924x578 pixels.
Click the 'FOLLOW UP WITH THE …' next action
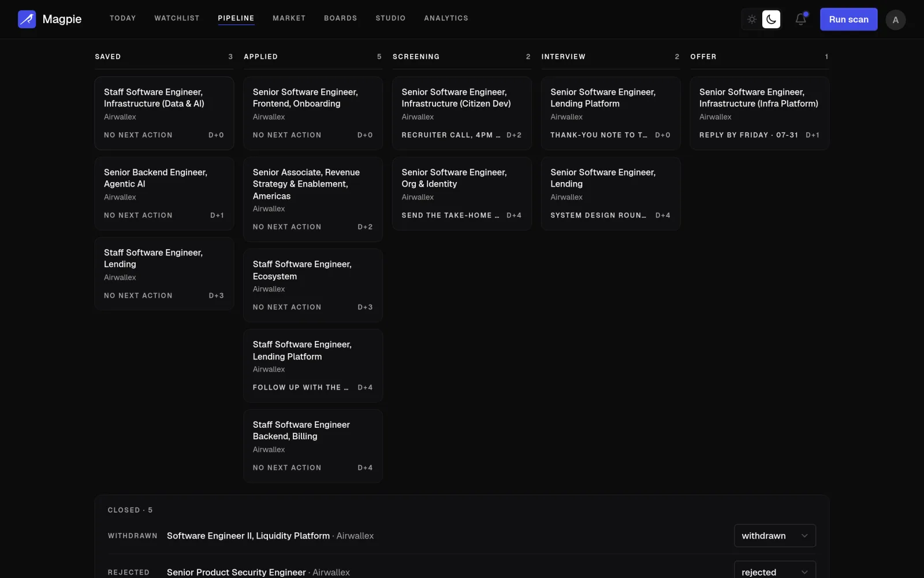coord(301,388)
